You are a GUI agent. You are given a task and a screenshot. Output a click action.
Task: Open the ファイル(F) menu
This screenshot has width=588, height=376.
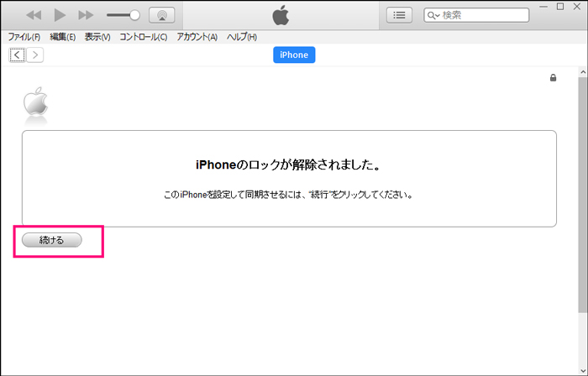click(x=24, y=37)
